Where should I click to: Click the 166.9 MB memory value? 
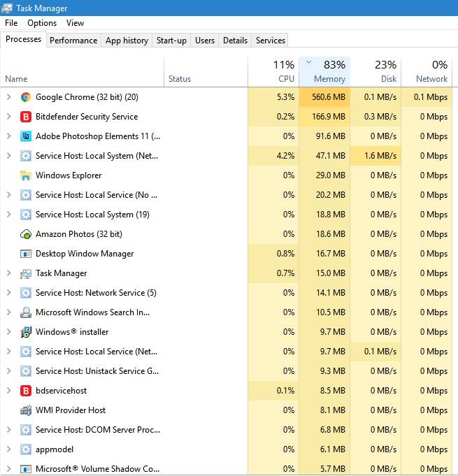329,117
